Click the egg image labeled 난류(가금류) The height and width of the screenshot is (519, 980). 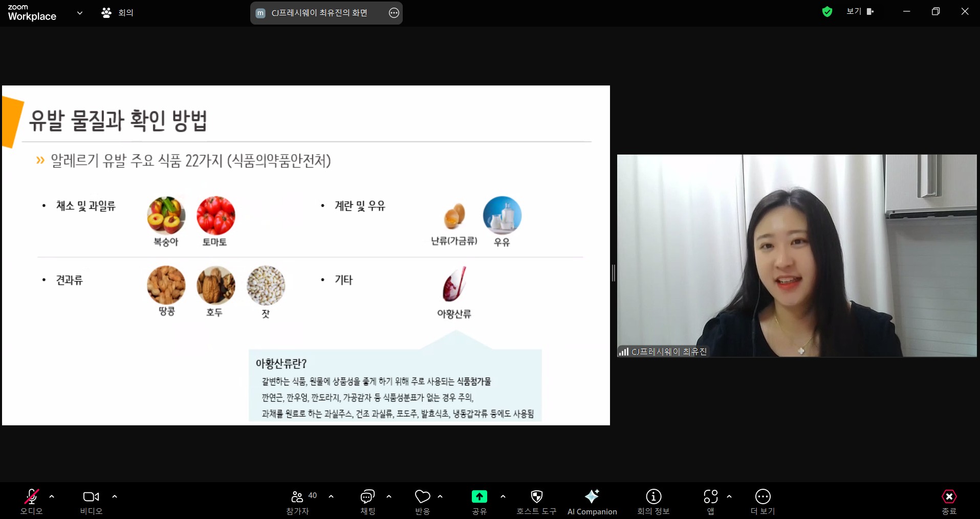(454, 216)
